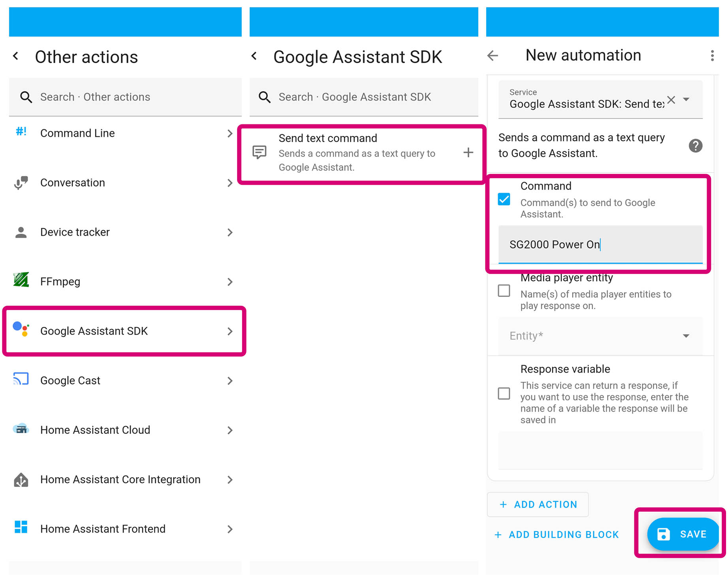728x582 pixels.
Task: Click the Home Assistant Core Integration icon
Action: (21, 479)
